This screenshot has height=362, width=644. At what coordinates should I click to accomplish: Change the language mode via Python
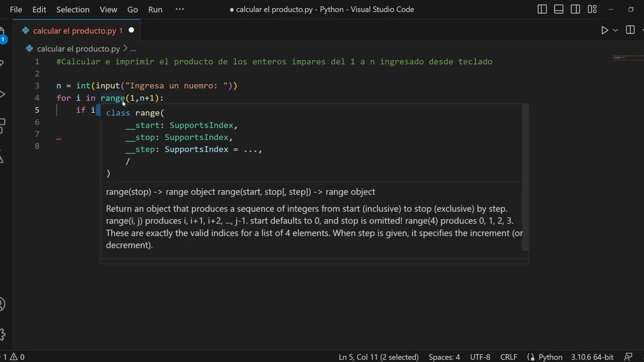click(x=550, y=357)
